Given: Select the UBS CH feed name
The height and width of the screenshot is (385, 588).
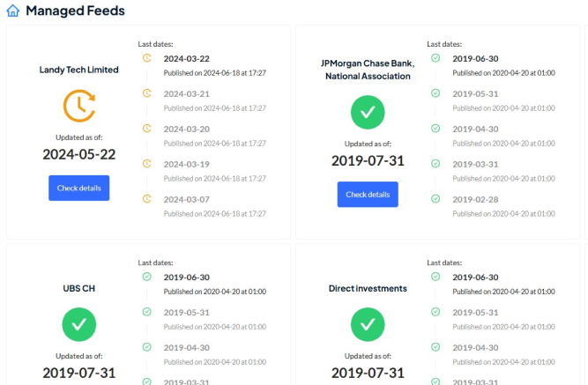Looking at the screenshot, I should pyautogui.click(x=79, y=288).
